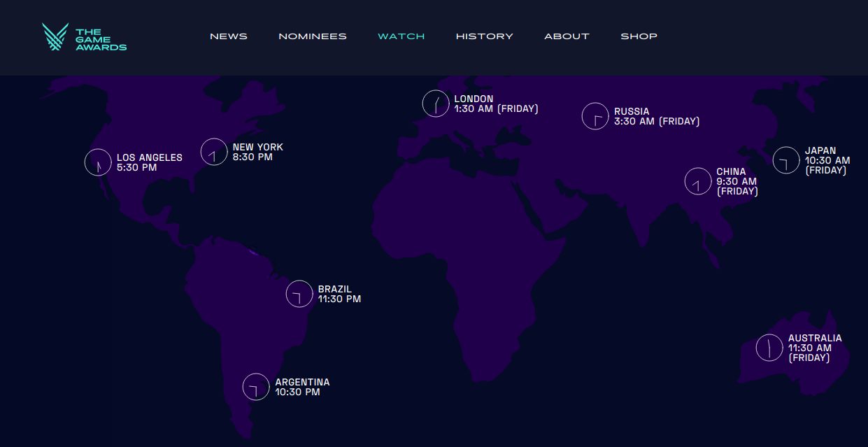
Task: Open the SHOP page
Action: (639, 36)
